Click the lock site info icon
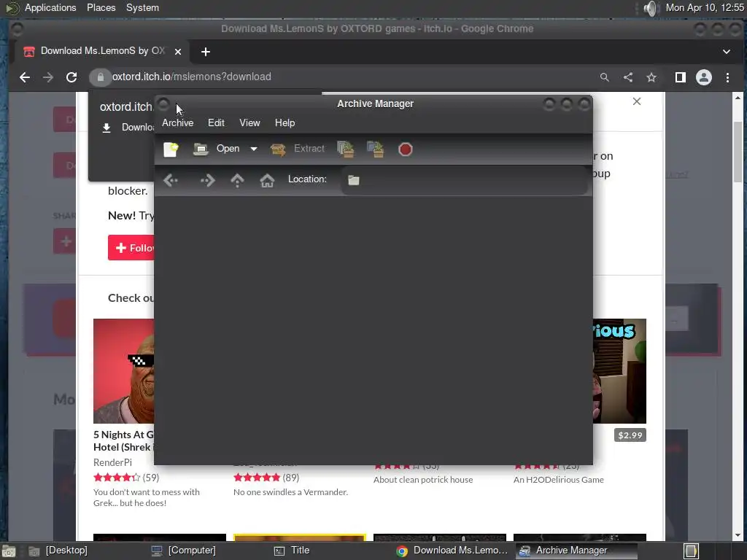 pyautogui.click(x=101, y=77)
